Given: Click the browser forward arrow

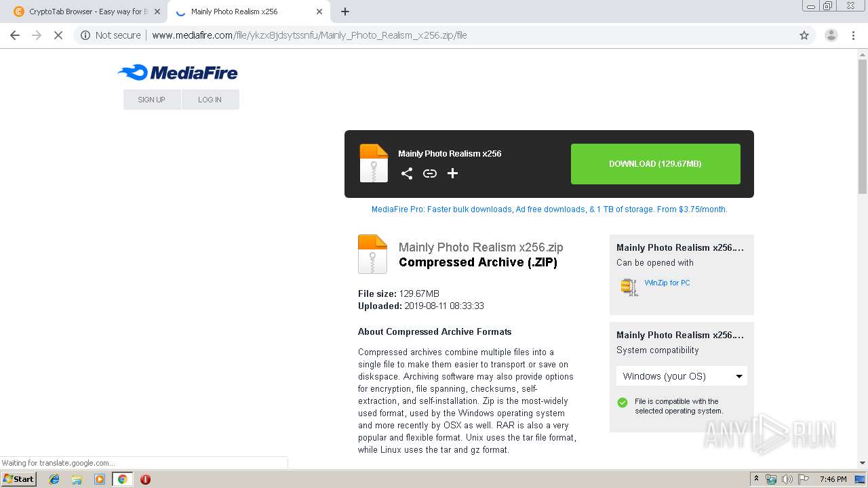Looking at the screenshot, I should pyautogui.click(x=37, y=35).
